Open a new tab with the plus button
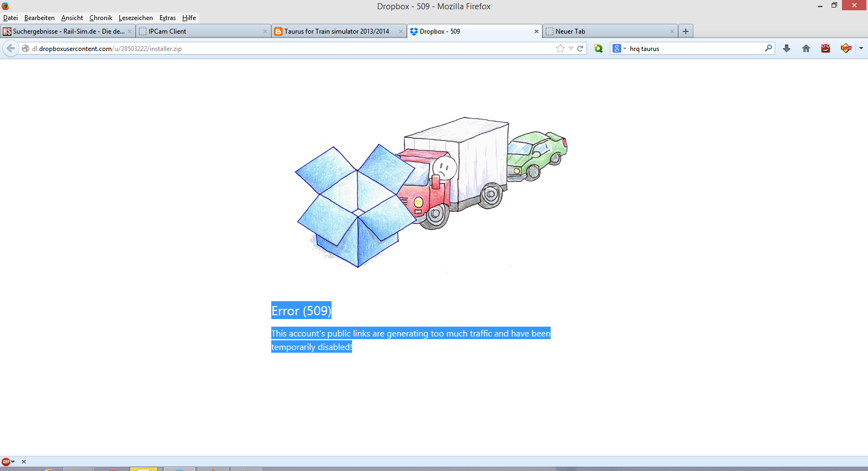 coord(686,31)
